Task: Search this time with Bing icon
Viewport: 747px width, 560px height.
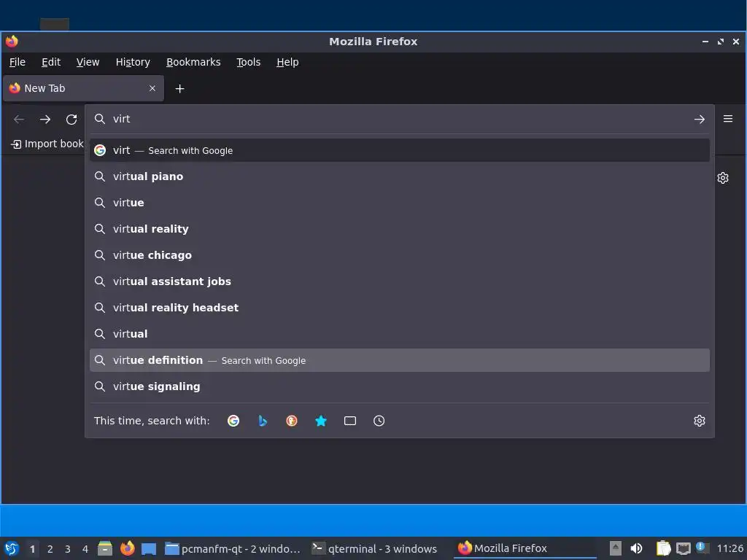Action: coord(263,421)
